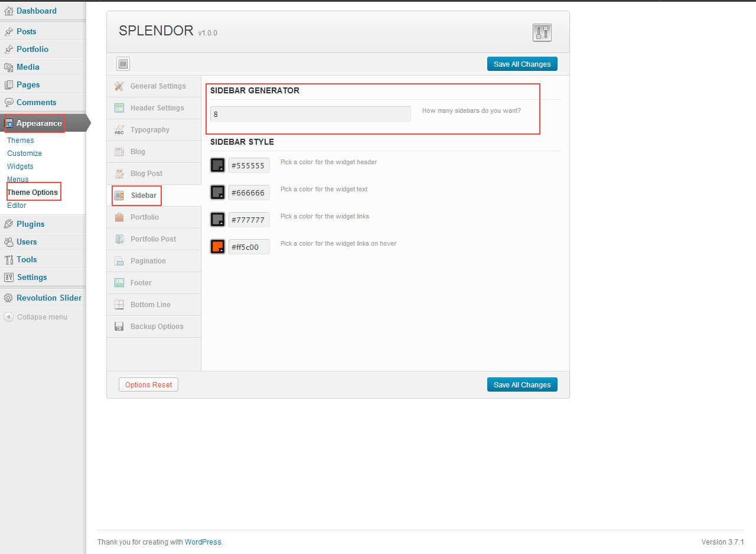Click the Blog tab page icon
756x554 pixels.
pos(119,152)
